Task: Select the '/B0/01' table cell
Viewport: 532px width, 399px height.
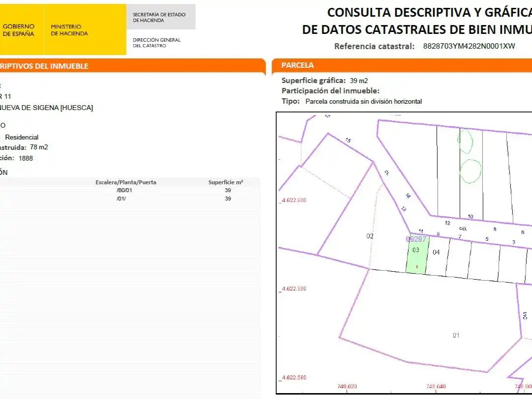Action: [124, 190]
